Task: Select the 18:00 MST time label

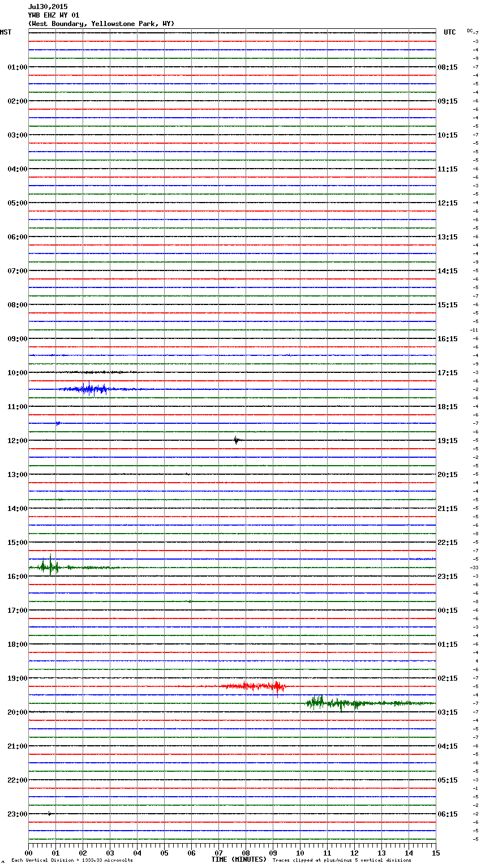Action: [18, 644]
